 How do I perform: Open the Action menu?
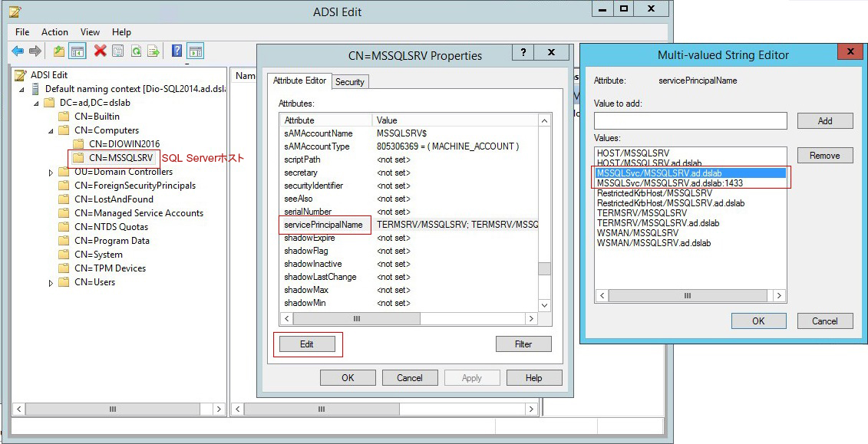pyautogui.click(x=54, y=32)
